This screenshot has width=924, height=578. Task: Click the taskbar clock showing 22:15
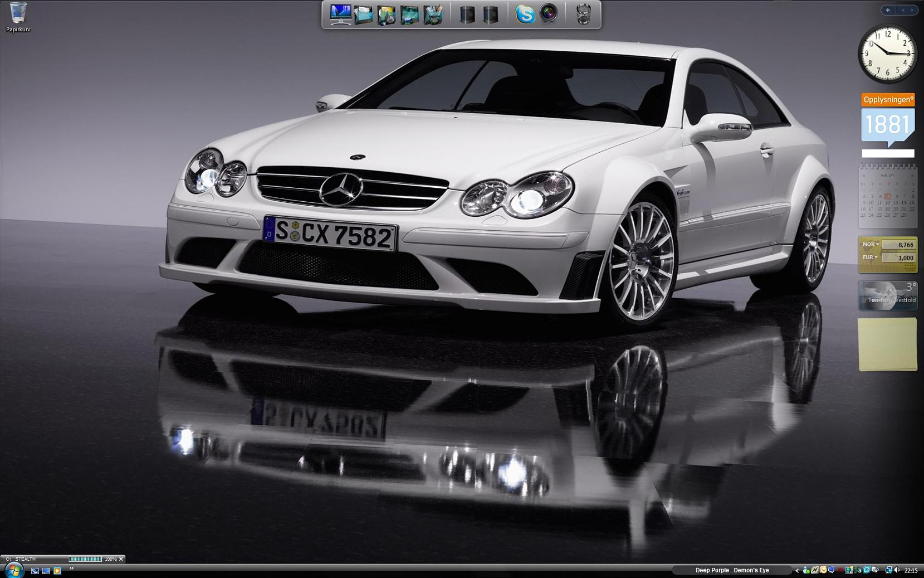(x=911, y=571)
